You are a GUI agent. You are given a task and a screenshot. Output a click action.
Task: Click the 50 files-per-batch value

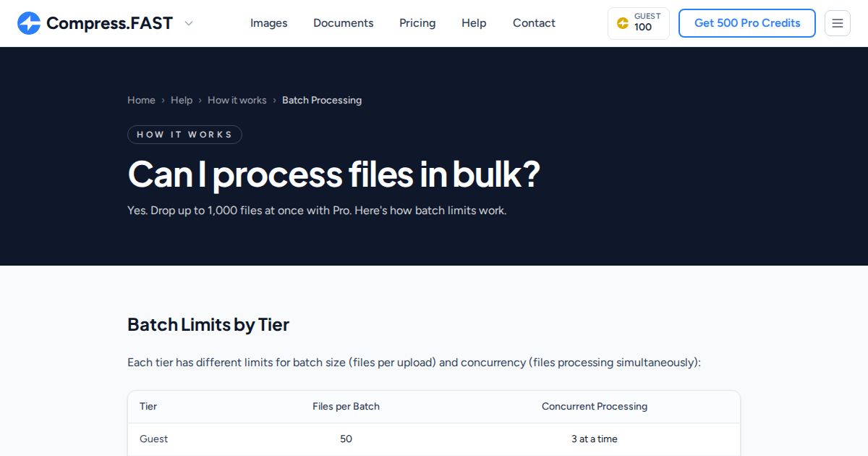[346, 439]
